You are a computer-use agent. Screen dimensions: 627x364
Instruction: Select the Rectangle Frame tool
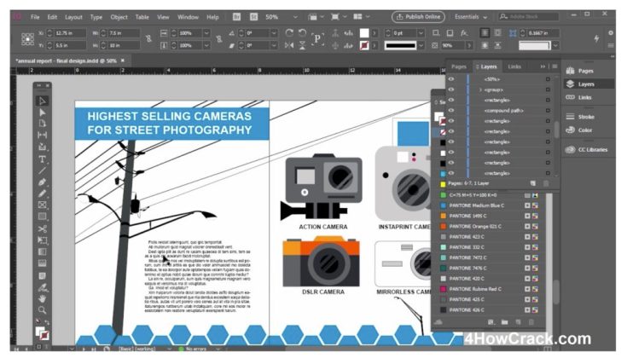42,205
